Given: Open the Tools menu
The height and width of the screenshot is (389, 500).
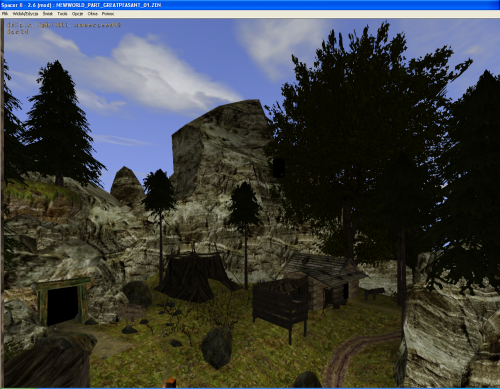Looking at the screenshot, I should pos(62,14).
